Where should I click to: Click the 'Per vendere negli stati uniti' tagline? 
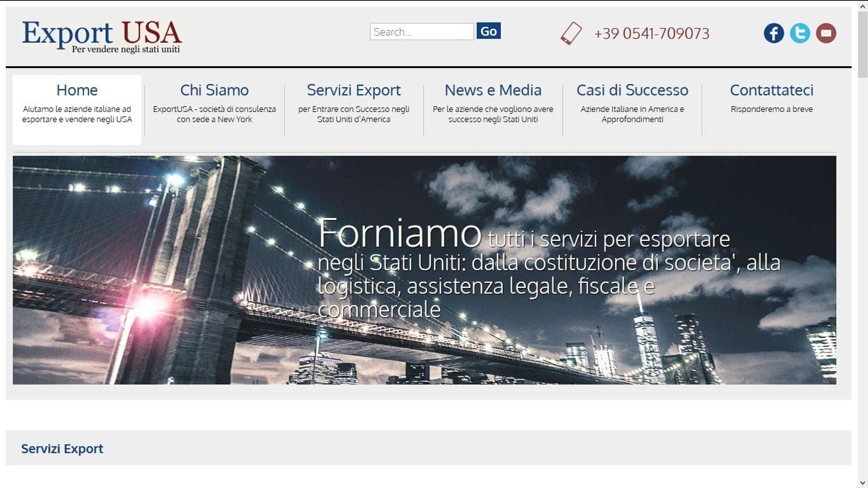(126, 49)
